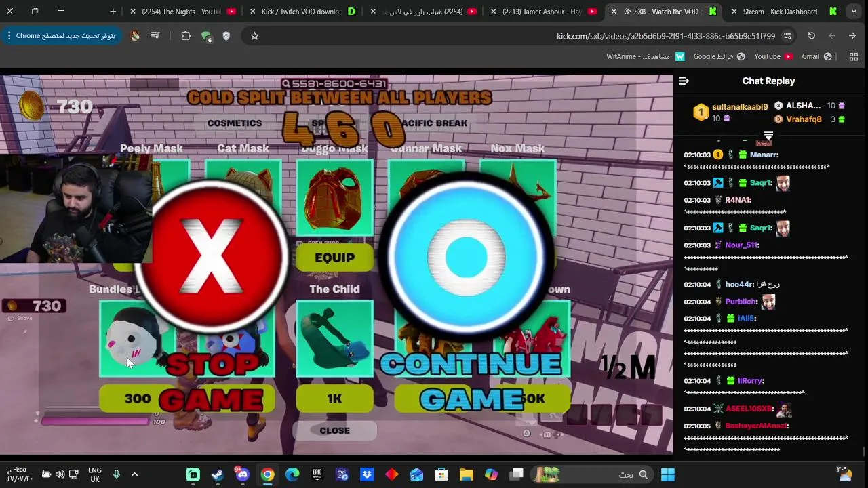Viewport: 868px width, 488px height.
Task: Open the YouTube bookmark
Action: (x=773, y=57)
